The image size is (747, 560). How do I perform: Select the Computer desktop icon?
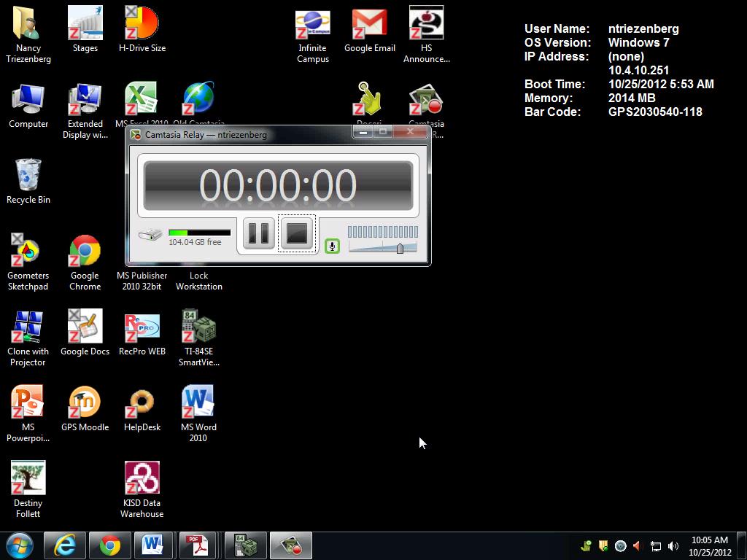pos(28,106)
